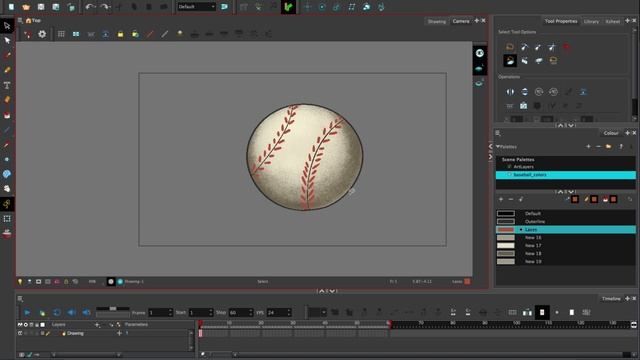Toggle the ArtLayers palette checkbox
Viewport: 640px width, 360px height.
pos(509,167)
